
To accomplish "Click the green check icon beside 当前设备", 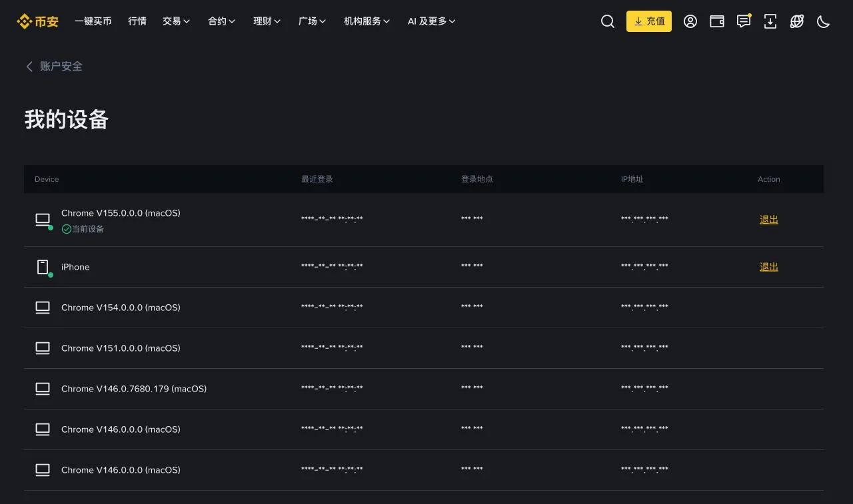I will 66,229.
